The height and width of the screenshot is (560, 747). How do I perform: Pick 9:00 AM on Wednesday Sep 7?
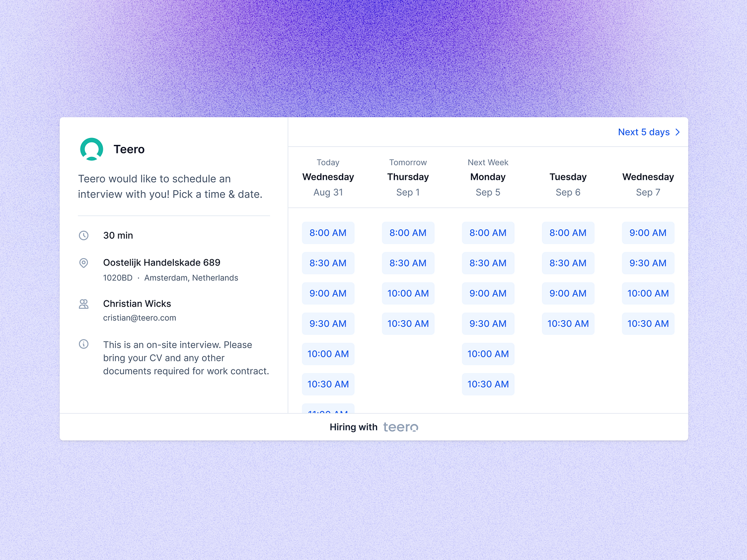(x=648, y=232)
